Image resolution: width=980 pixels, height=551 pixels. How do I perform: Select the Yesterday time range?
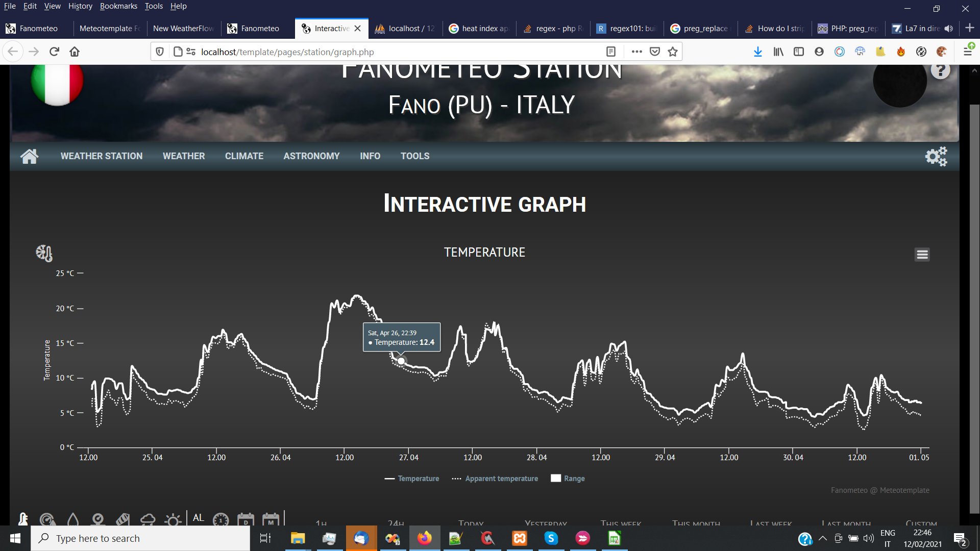pyautogui.click(x=545, y=523)
